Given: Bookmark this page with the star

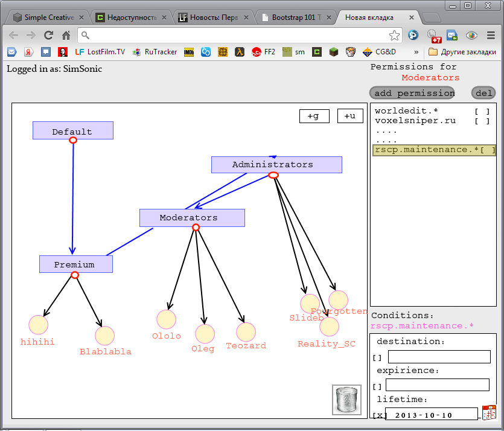Looking at the screenshot, I should point(394,35).
